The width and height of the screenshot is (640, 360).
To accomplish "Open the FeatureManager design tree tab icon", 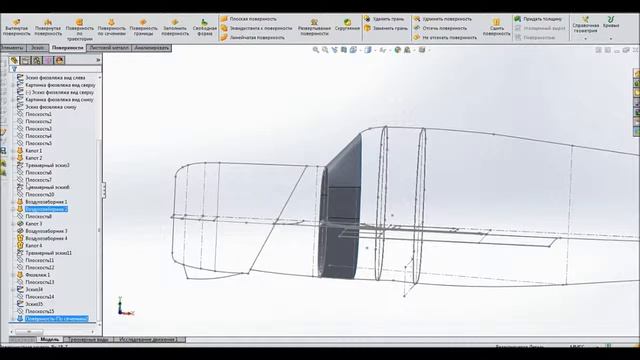I will pos(15,60).
